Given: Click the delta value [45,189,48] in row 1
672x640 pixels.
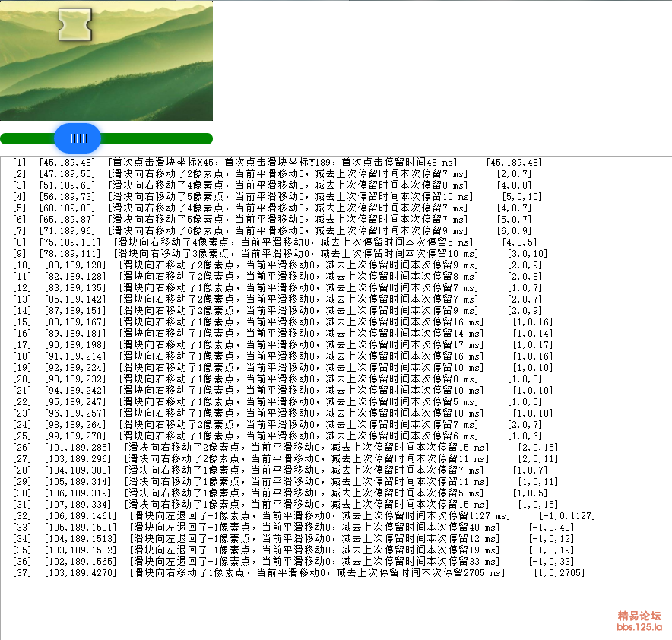Looking at the screenshot, I should pos(515,163).
